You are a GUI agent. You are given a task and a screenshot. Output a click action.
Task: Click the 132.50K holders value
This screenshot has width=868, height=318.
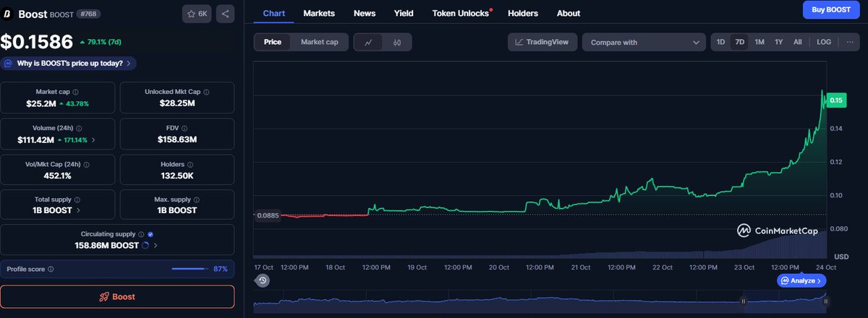click(x=177, y=175)
